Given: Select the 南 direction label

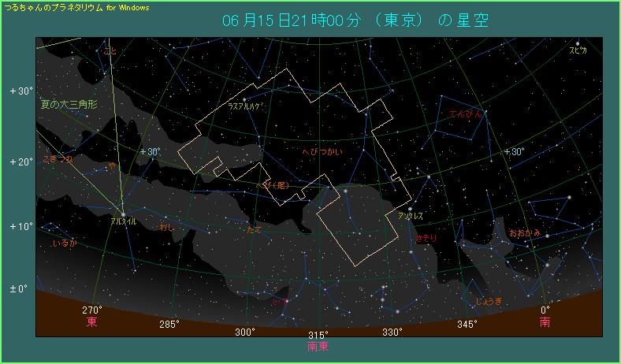Looking at the screenshot, I should click(545, 322).
